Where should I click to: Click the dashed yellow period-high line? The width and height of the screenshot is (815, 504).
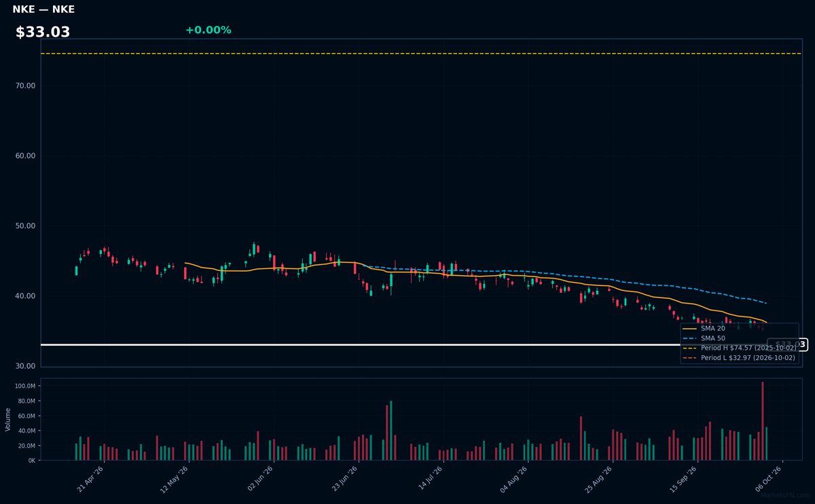[421, 54]
